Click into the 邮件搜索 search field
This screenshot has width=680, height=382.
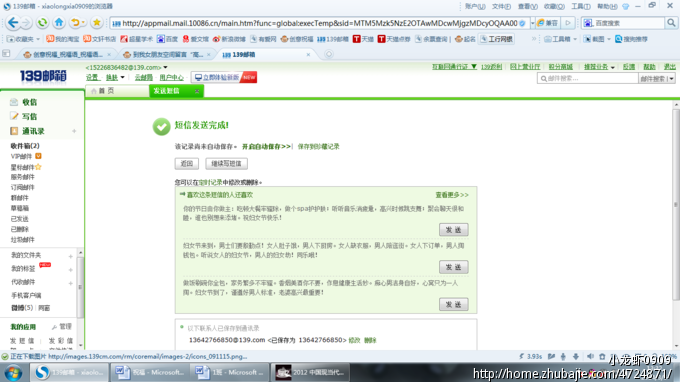[588, 78]
